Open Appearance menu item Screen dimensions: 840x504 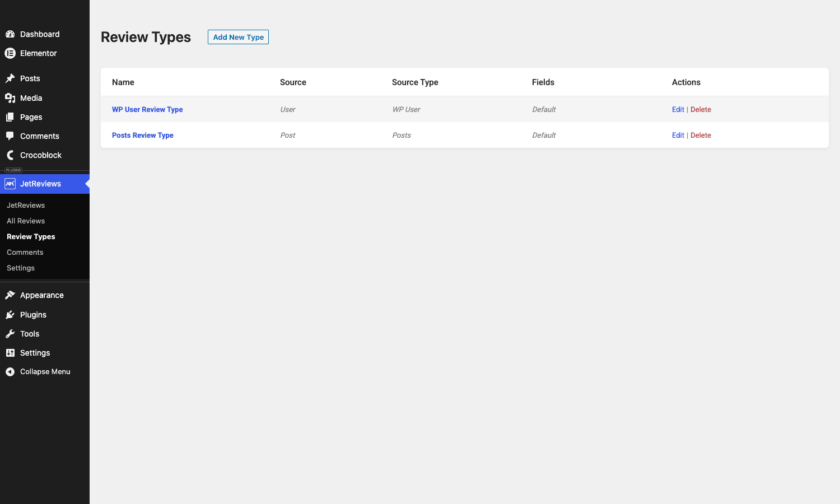point(42,295)
